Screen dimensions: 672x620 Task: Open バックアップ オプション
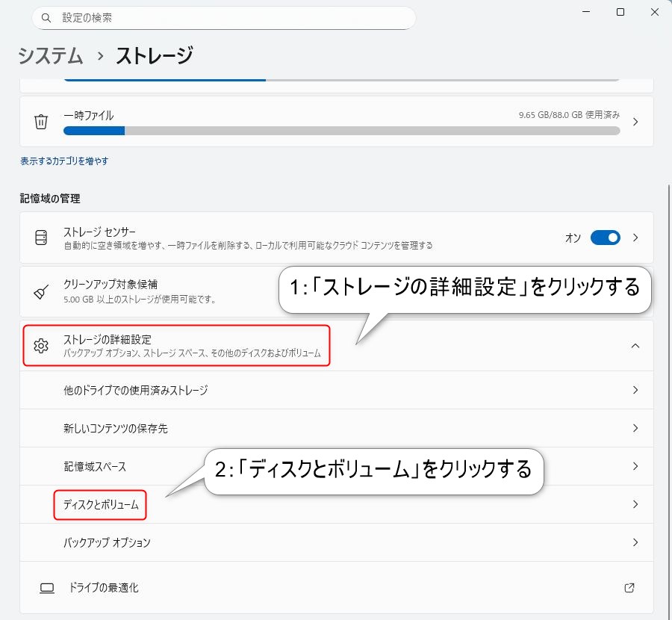tap(337, 543)
